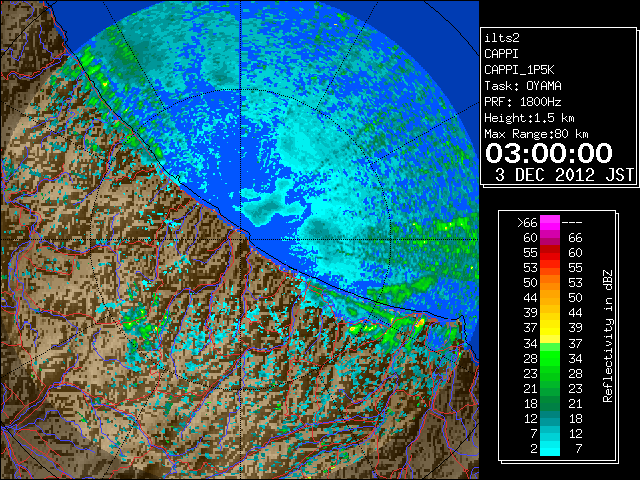The image size is (640, 480).
Task: Click the '>66' legend label
Action: (x=527, y=223)
